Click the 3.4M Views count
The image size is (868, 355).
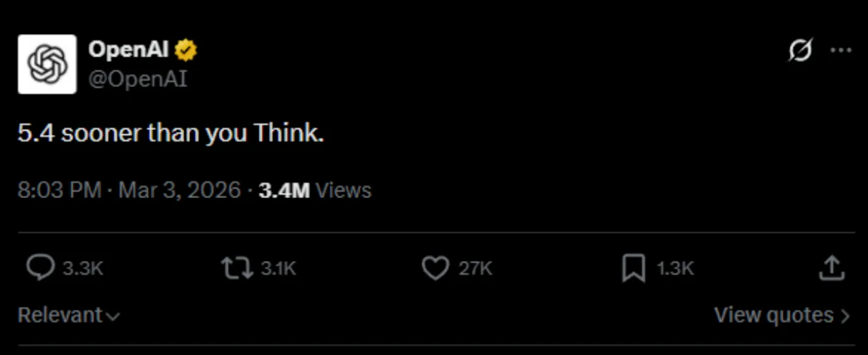click(x=315, y=190)
